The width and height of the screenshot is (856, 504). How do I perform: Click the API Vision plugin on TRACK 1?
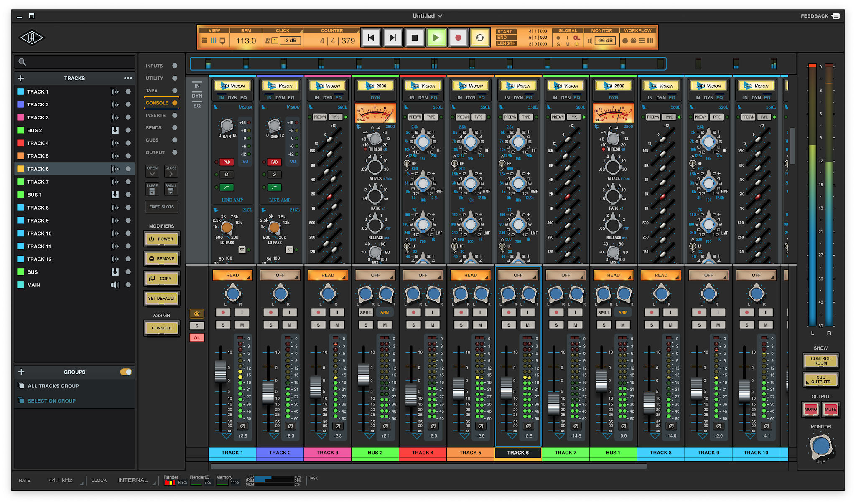click(232, 86)
